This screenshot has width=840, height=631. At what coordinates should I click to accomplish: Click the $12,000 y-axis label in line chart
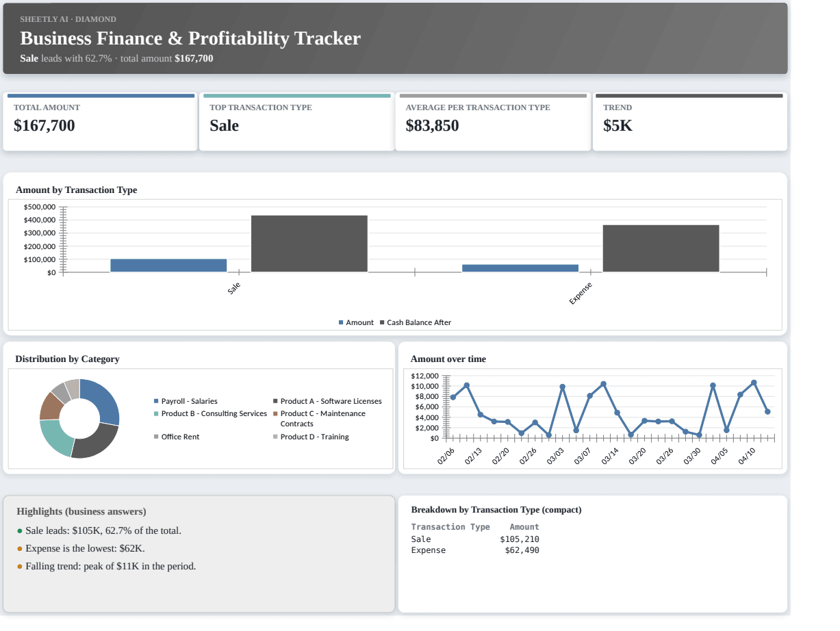point(425,376)
